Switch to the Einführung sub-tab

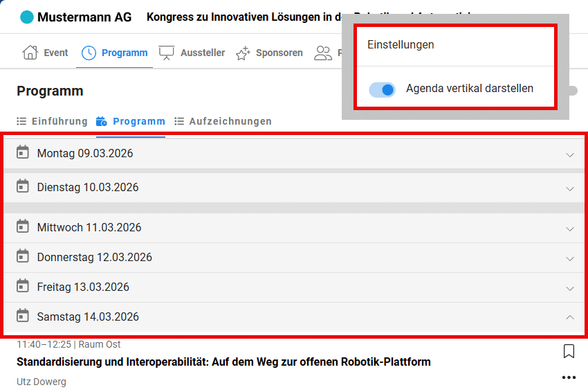point(53,121)
